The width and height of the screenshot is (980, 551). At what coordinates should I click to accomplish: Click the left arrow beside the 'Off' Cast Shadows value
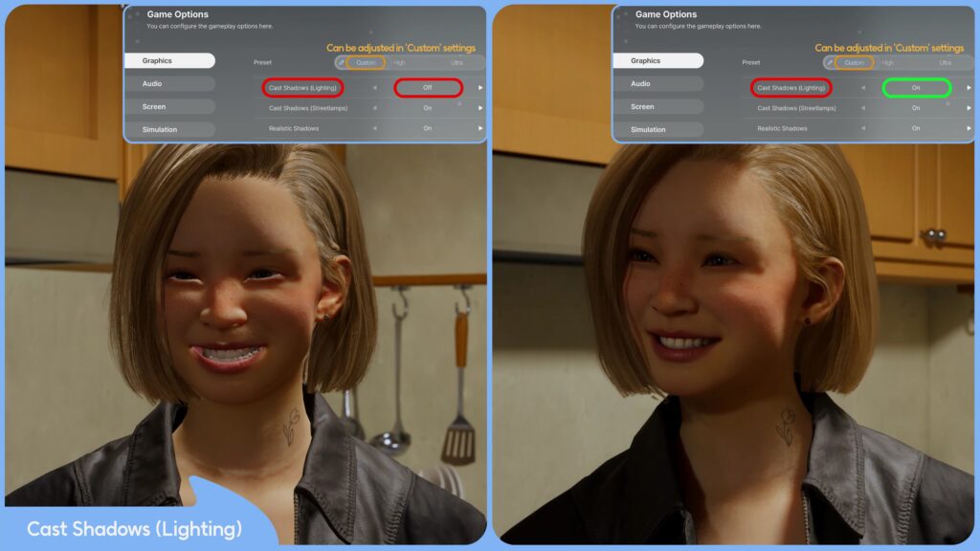click(x=374, y=88)
